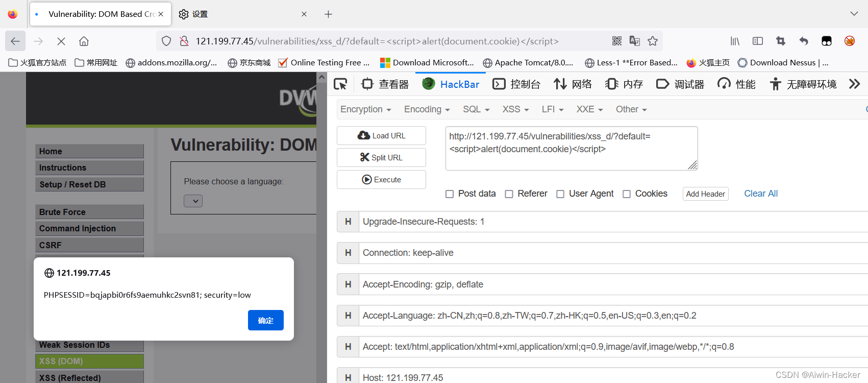The image size is (868, 383).
Task: Open the Inspector (查看器) devtools tab
Action: (385, 84)
